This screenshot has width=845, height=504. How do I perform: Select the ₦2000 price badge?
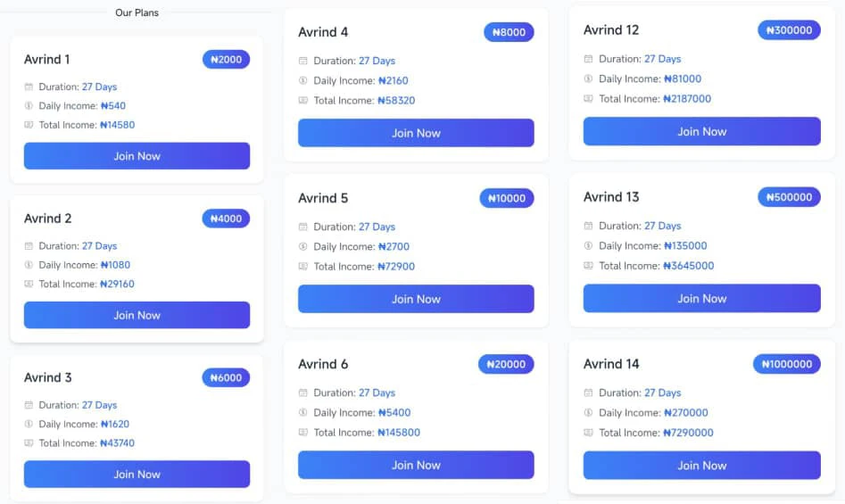pos(227,59)
